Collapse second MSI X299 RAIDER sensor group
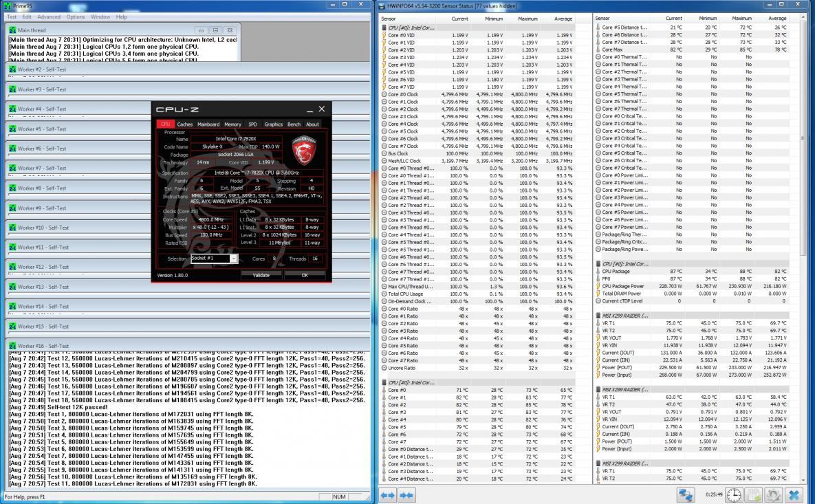The width and height of the screenshot is (815, 504). 598,389
